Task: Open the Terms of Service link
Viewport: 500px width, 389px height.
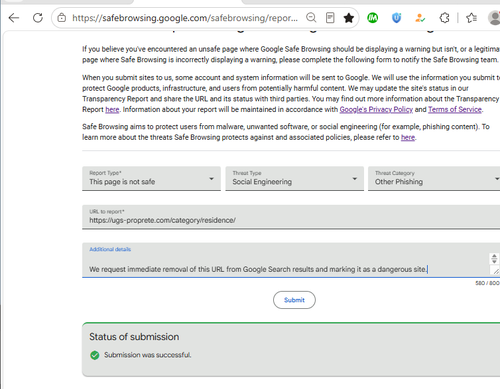Action: tap(455, 110)
